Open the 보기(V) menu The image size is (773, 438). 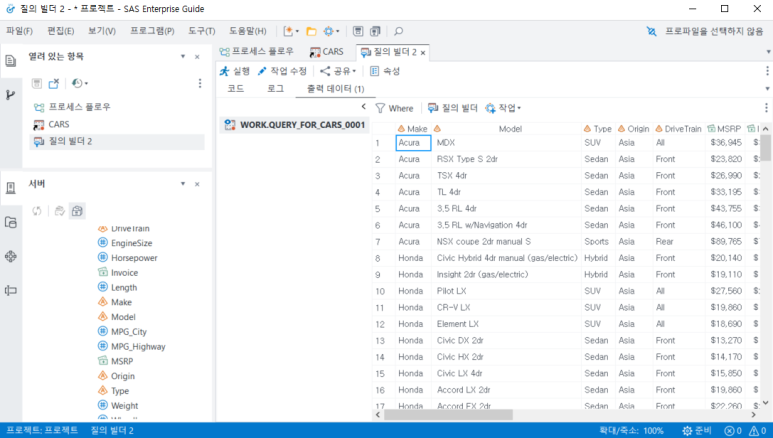[x=102, y=31]
